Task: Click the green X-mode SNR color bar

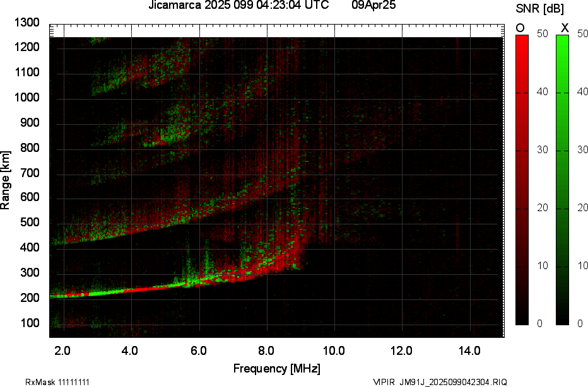Action: 562,180
